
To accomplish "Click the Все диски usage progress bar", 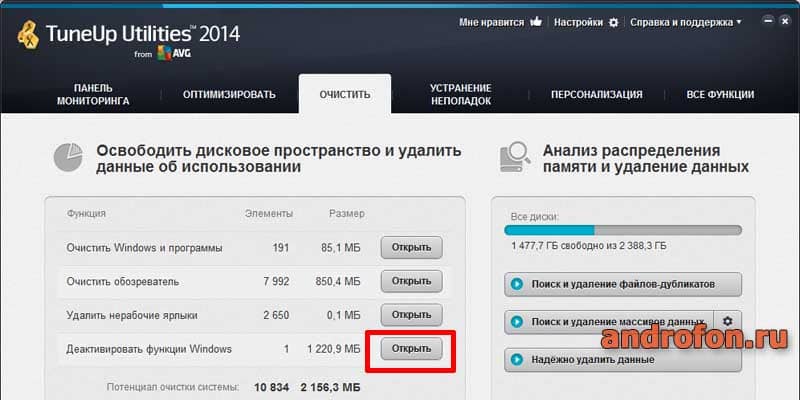I will click(x=623, y=230).
